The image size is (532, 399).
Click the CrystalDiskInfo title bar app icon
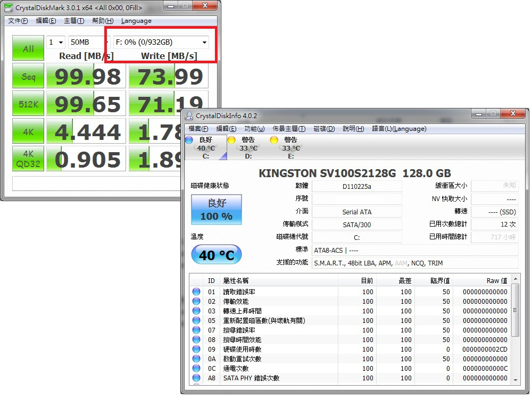pos(189,116)
